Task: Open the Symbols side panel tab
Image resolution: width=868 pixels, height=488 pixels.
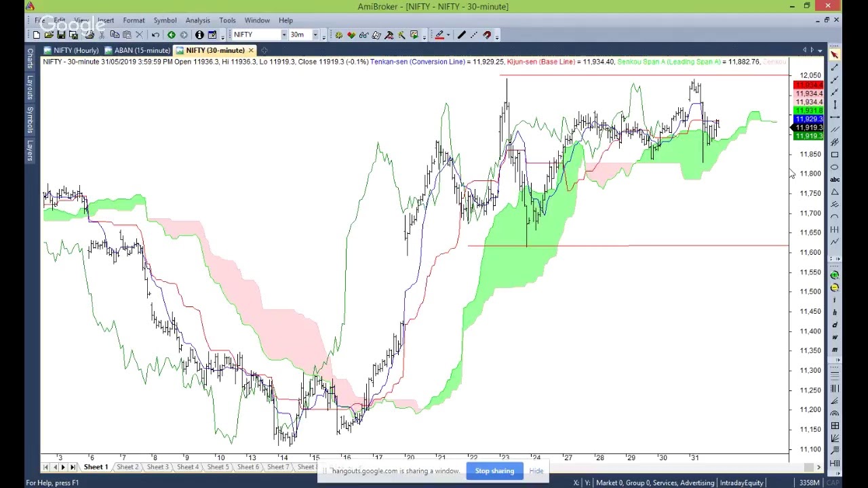Action: pyautogui.click(x=30, y=119)
